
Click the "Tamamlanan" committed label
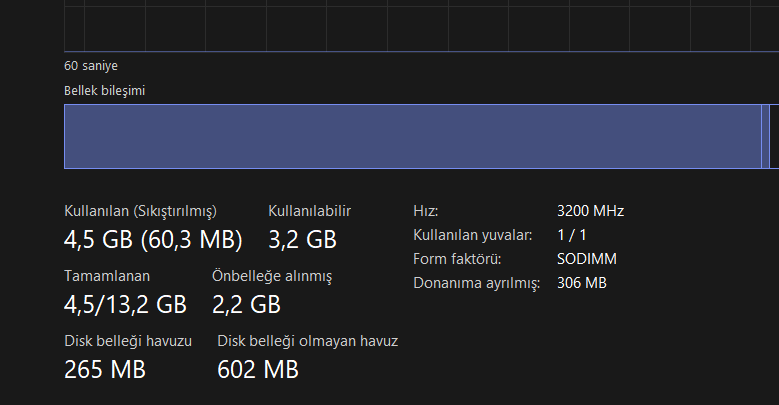[x=107, y=276]
